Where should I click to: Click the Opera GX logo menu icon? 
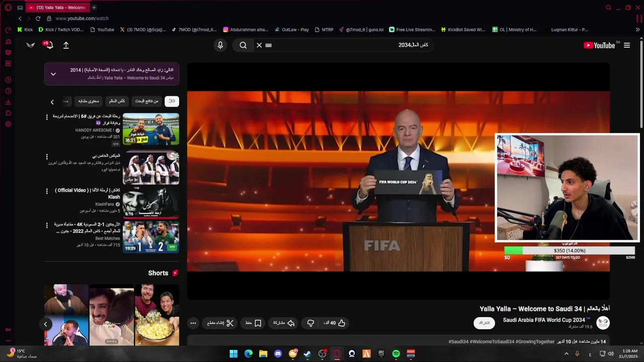pyautogui.click(x=8, y=8)
